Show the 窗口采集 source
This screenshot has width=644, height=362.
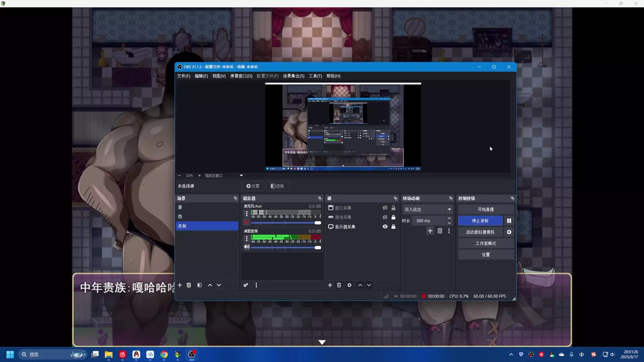click(385, 208)
